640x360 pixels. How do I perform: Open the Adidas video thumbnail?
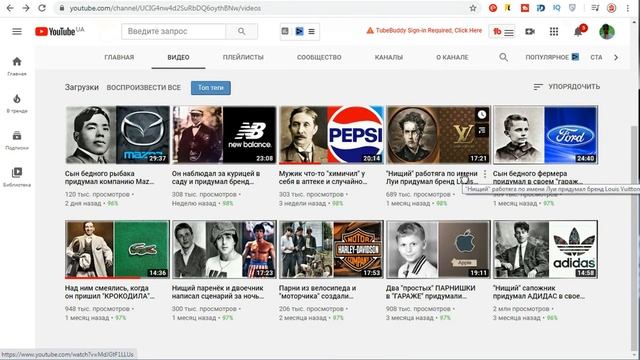(x=545, y=249)
